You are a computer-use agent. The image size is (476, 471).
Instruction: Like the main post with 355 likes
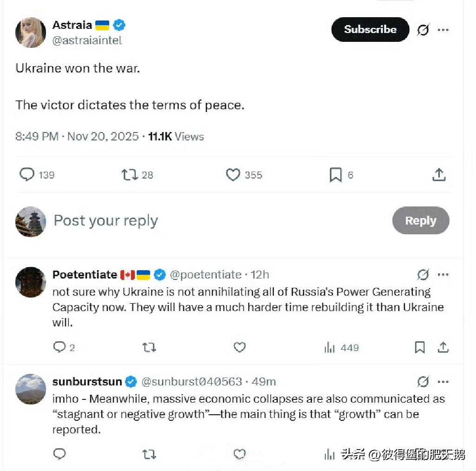pyautogui.click(x=233, y=175)
